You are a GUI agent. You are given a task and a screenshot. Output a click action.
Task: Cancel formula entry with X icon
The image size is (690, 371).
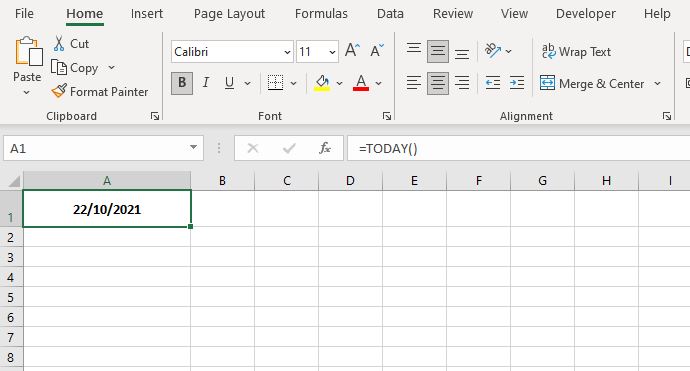pyautogui.click(x=253, y=148)
